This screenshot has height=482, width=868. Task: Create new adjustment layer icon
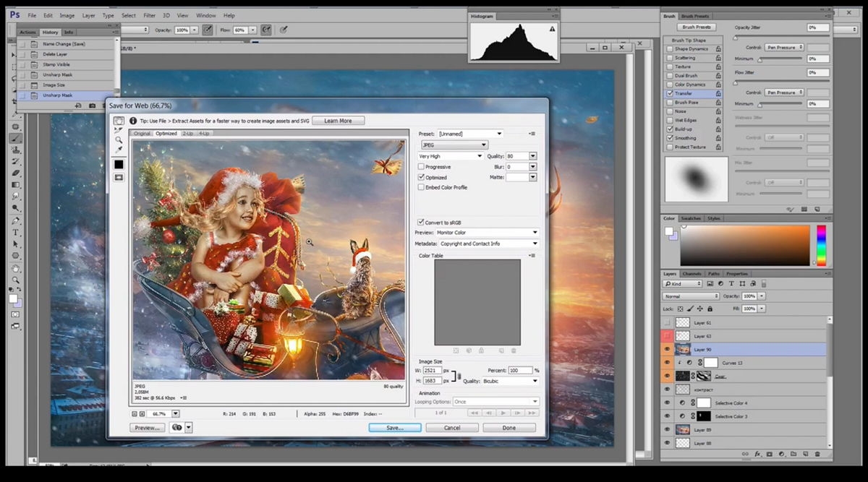[x=781, y=454]
